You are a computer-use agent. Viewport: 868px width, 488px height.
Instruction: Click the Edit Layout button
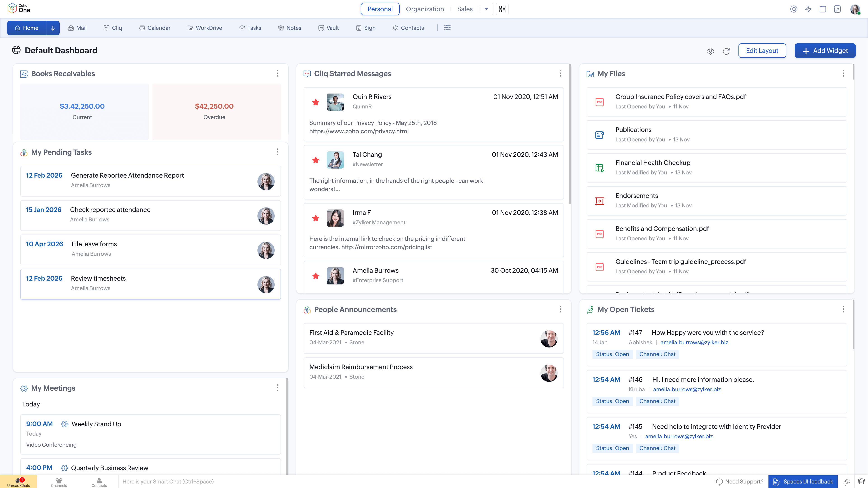[762, 51]
